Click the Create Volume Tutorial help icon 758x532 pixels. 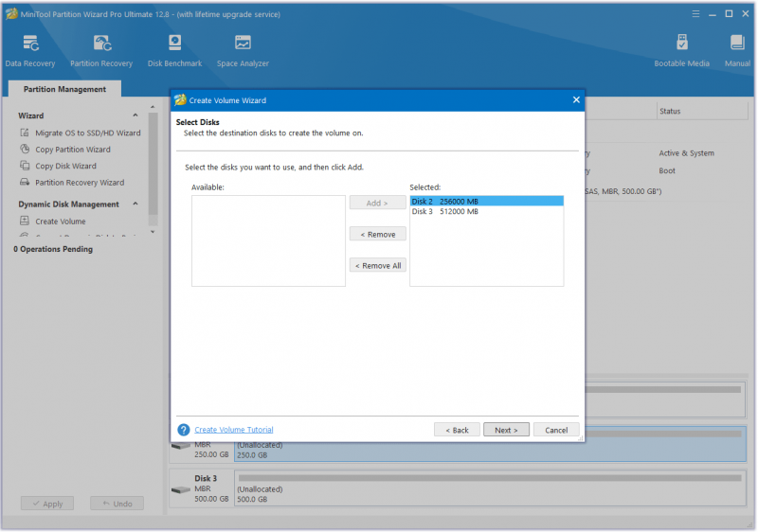[183, 430]
